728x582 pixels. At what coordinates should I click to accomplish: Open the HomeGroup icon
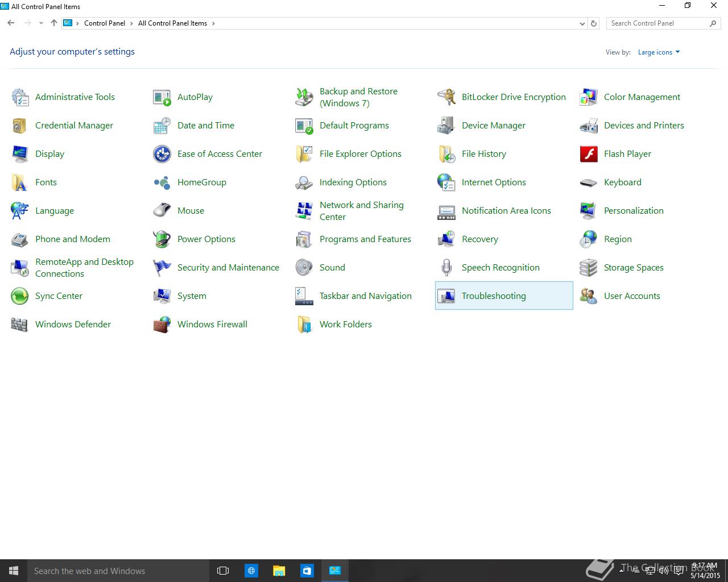pos(162,182)
